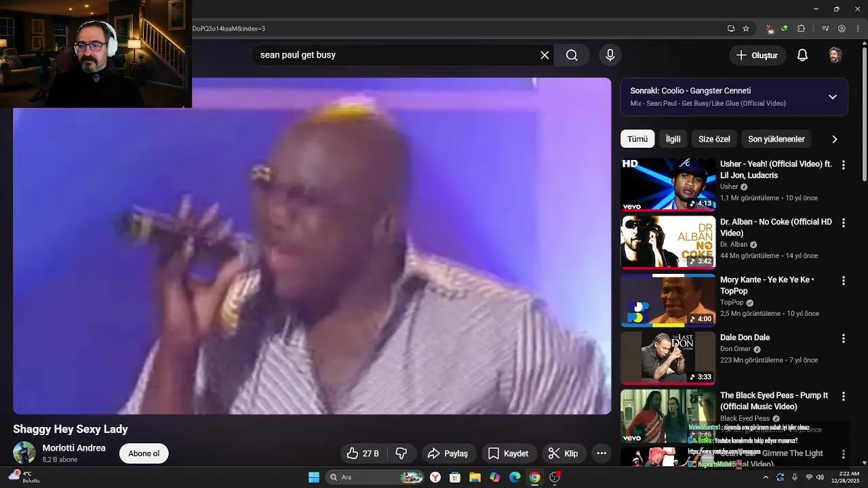The width and height of the screenshot is (868, 488).
Task: Start voice search with the microphone icon
Action: [610, 55]
